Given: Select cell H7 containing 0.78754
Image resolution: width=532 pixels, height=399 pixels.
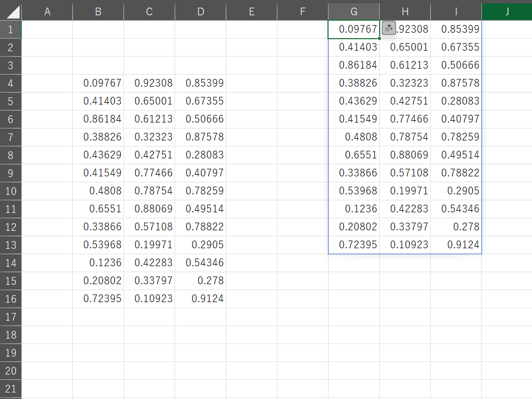Looking at the screenshot, I should pyautogui.click(x=405, y=137).
